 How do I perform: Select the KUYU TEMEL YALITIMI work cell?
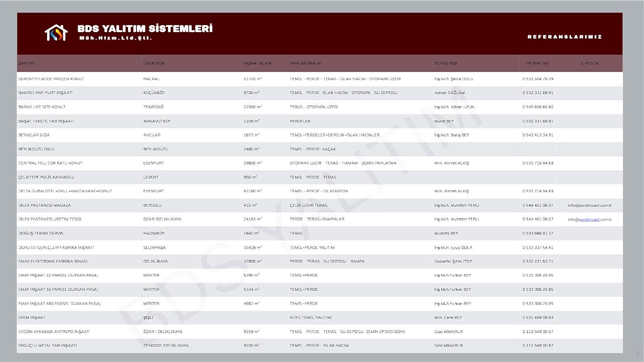311,318
